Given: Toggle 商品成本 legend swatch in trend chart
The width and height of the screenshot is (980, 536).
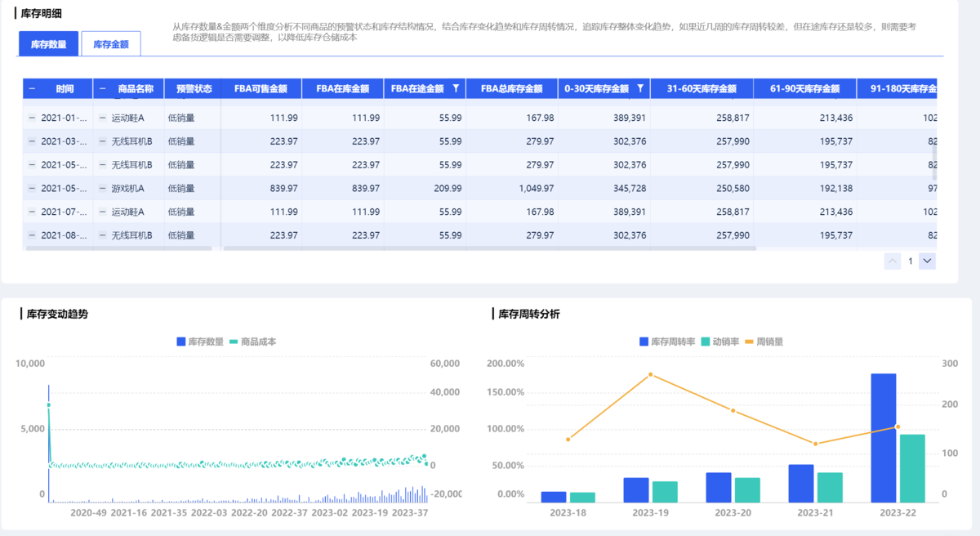Looking at the screenshot, I should 234,342.
